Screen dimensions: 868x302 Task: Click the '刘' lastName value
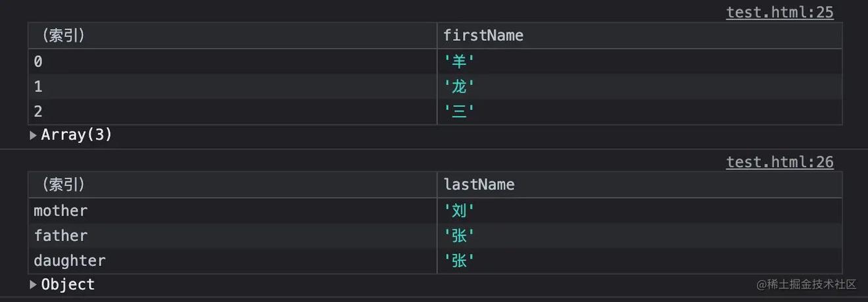tap(459, 211)
